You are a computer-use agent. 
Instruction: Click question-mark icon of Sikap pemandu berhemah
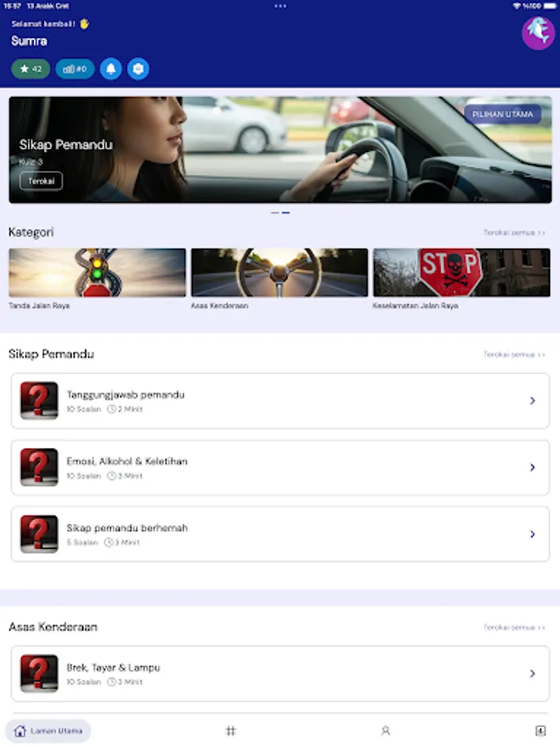click(x=39, y=534)
